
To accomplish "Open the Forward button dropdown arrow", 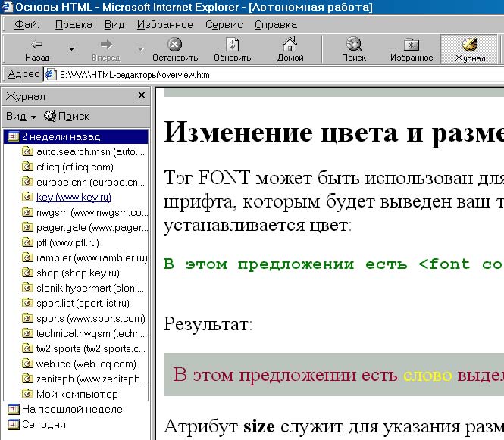I will [140, 49].
